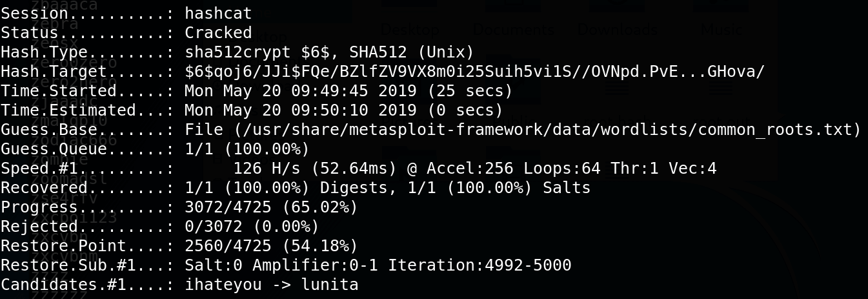Click the $6$ hash target string
This screenshot has height=299, width=868.
[x=474, y=72]
